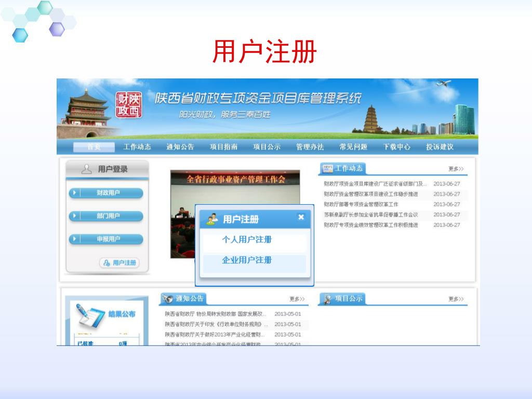Click the user silhouette icon beside 用户登录

click(87, 169)
